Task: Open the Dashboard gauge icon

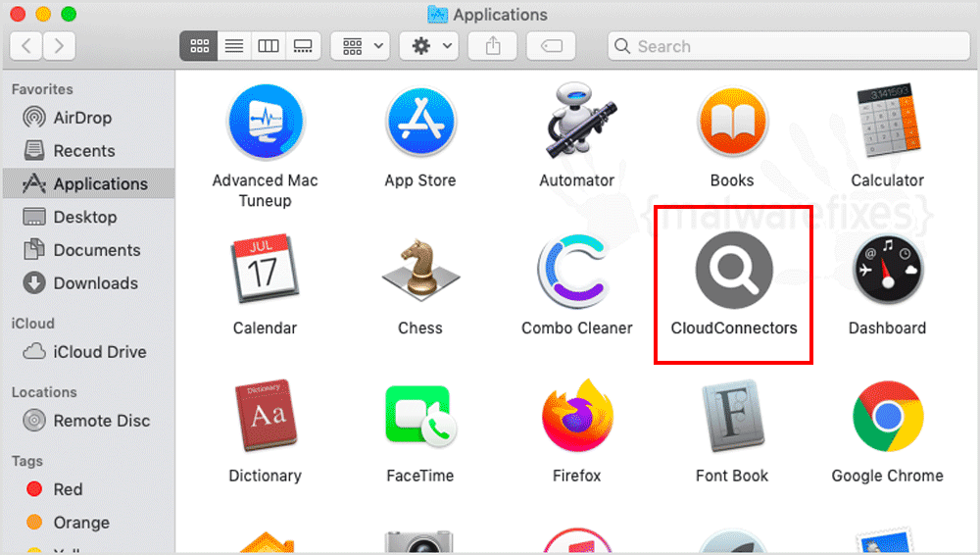Action: [888, 270]
